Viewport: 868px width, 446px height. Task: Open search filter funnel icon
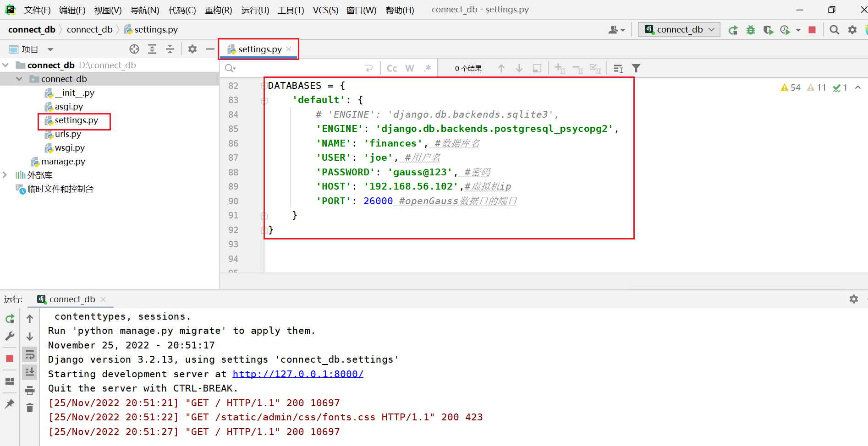636,68
